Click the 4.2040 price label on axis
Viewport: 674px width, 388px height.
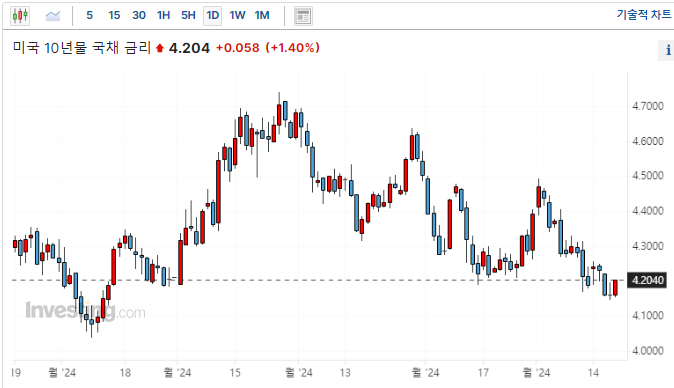(x=648, y=280)
